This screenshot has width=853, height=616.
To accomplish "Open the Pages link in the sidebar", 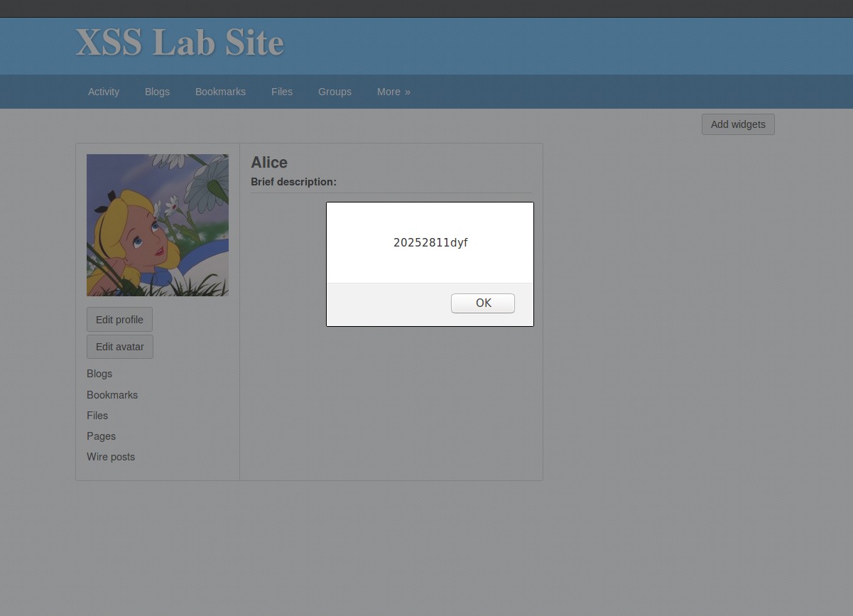I will pyautogui.click(x=101, y=436).
